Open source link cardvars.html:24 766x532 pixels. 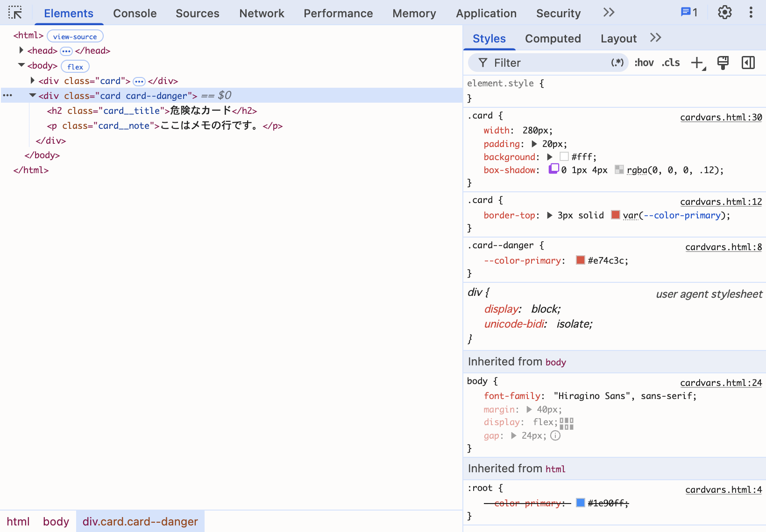(x=721, y=383)
